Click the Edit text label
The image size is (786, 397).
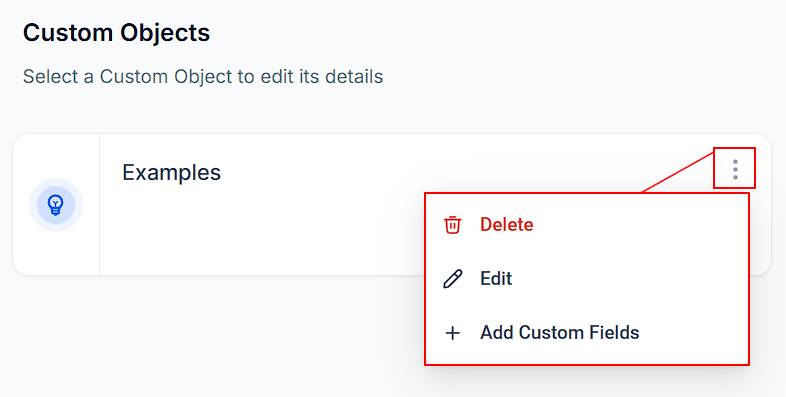(x=496, y=279)
